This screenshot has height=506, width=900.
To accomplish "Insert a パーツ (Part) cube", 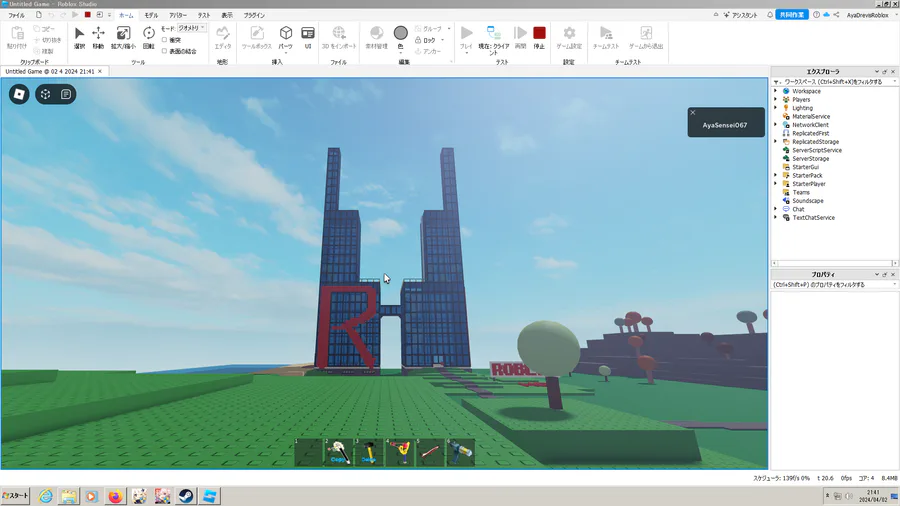I will point(285,38).
